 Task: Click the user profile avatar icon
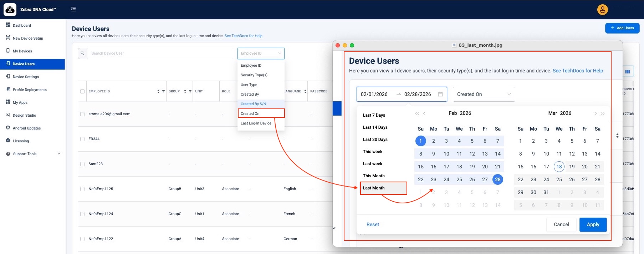(602, 10)
